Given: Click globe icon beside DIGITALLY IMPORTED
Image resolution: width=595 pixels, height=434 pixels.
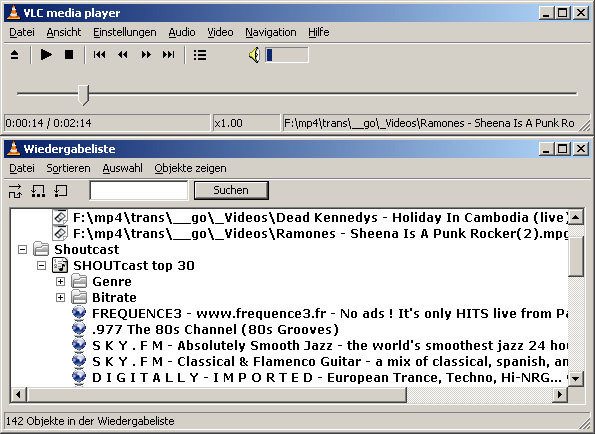Looking at the screenshot, I should (x=79, y=377).
